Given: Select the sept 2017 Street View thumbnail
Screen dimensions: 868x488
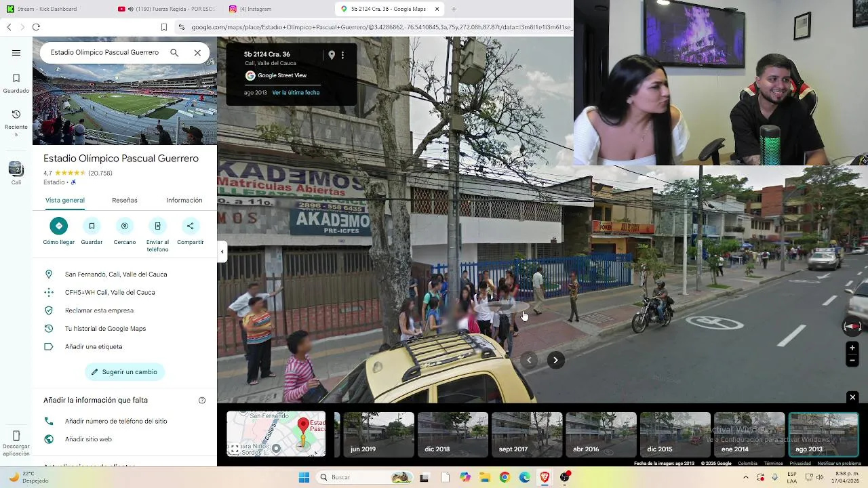Looking at the screenshot, I should coord(527,434).
